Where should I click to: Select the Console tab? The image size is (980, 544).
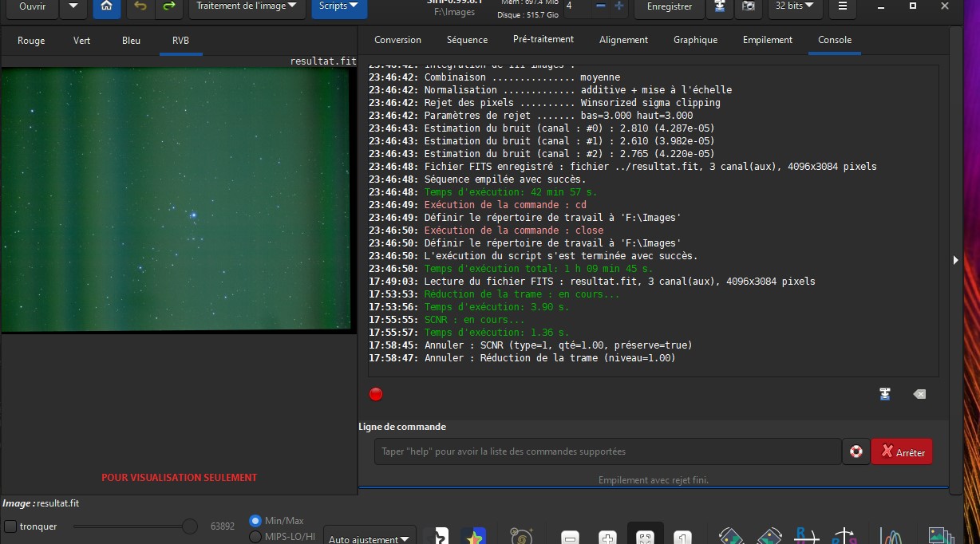pos(835,40)
